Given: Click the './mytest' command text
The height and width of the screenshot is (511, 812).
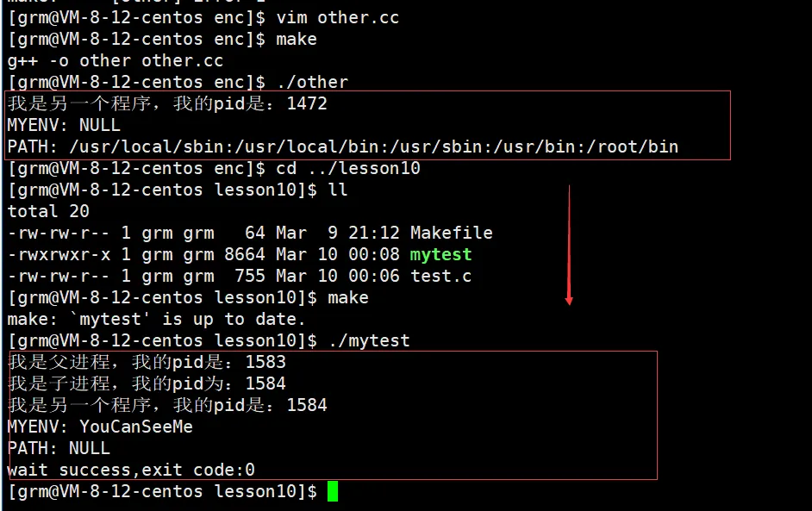Looking at the screenshot, I should point(369,340).
